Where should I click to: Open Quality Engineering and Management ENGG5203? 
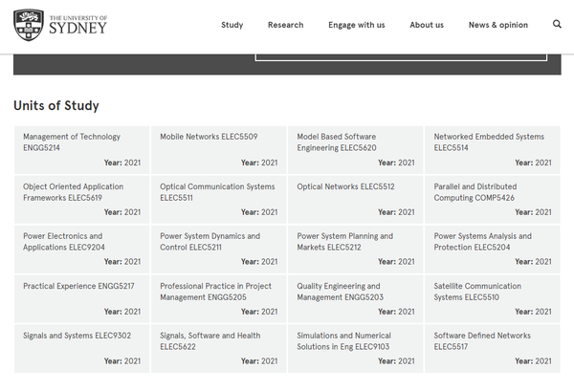click(356, 299)
